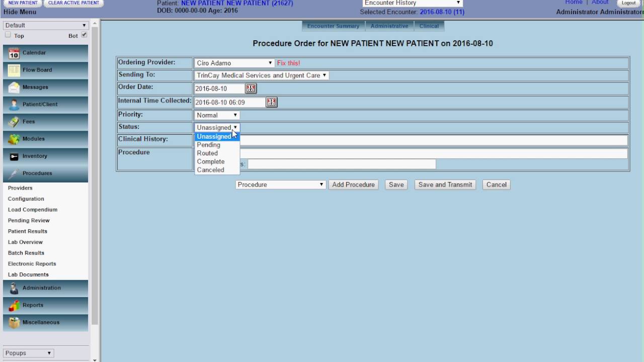
Task: Enable the Top checkbox
Action: pos(8,35)
